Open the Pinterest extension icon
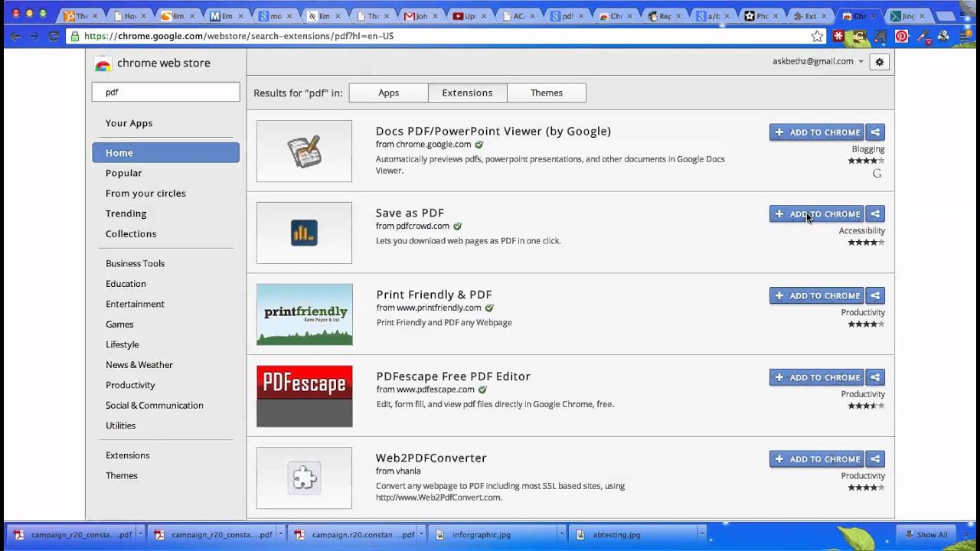The height and width of the screenshot is (551, 980). pyautogui.click(x=901, y=36)
